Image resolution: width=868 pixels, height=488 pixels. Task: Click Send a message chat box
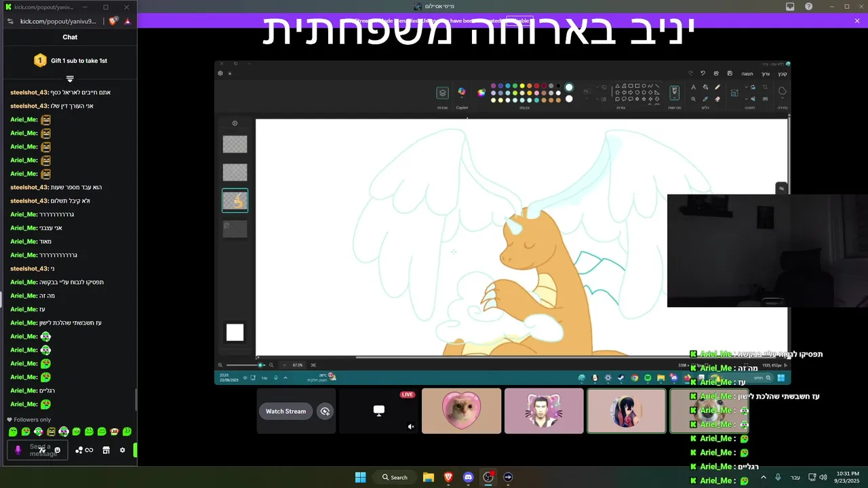(37, 450)
